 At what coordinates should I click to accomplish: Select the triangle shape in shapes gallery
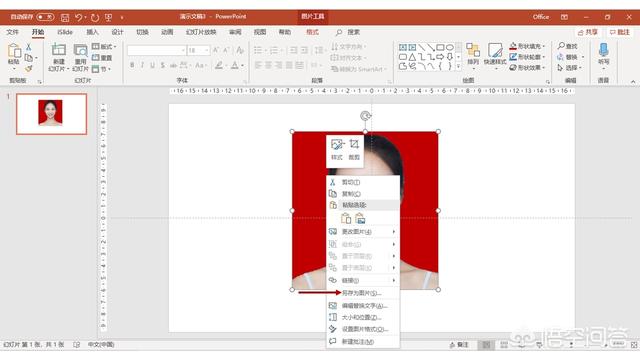pyautogui.click(x=412, y=57)
